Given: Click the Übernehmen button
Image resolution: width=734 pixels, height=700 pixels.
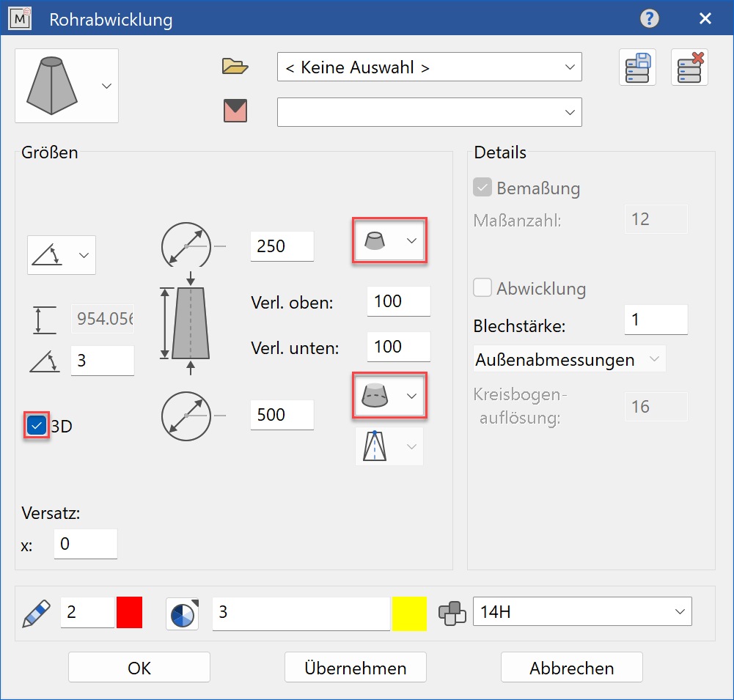Looking at the screenshot, I should [356, 667].
